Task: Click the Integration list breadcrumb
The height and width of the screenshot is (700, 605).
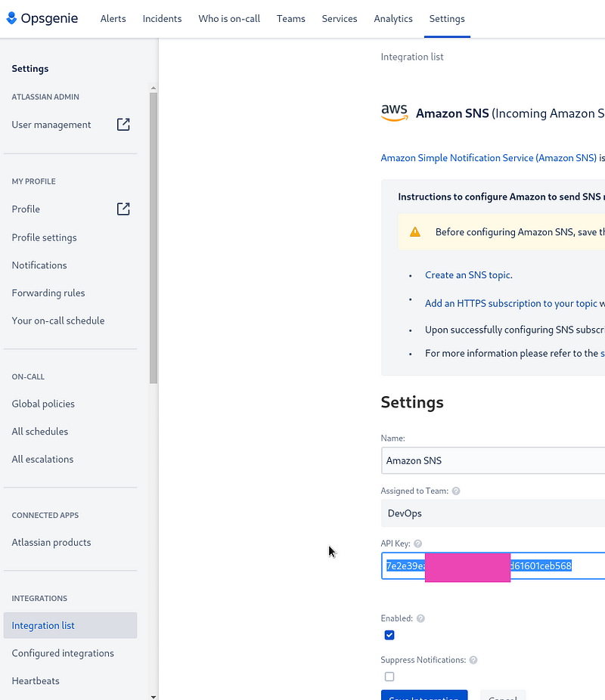Action: click(412, 57)
